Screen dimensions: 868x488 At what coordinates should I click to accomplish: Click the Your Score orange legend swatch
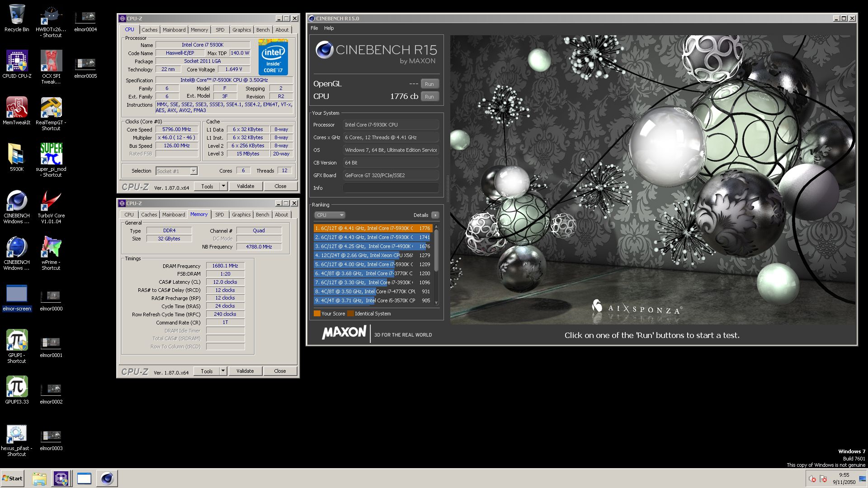pyautogui.click(x=317, y=314)
